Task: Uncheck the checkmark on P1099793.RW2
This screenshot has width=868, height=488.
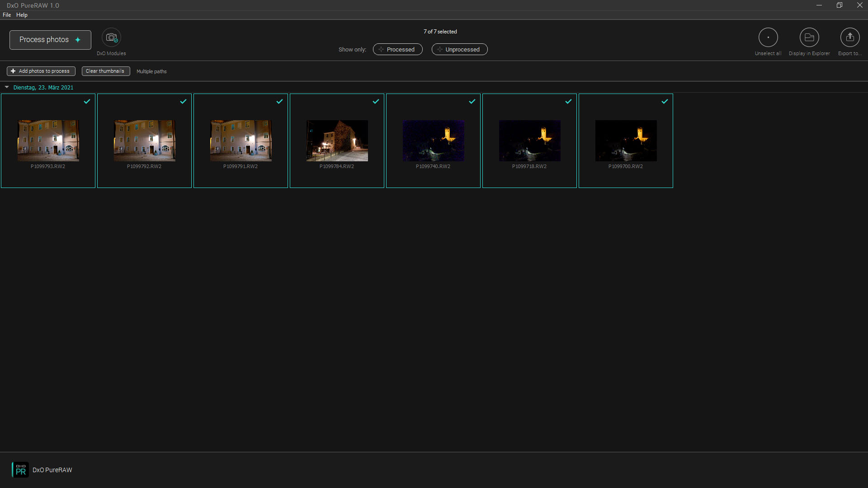Action: click(87, 102)
